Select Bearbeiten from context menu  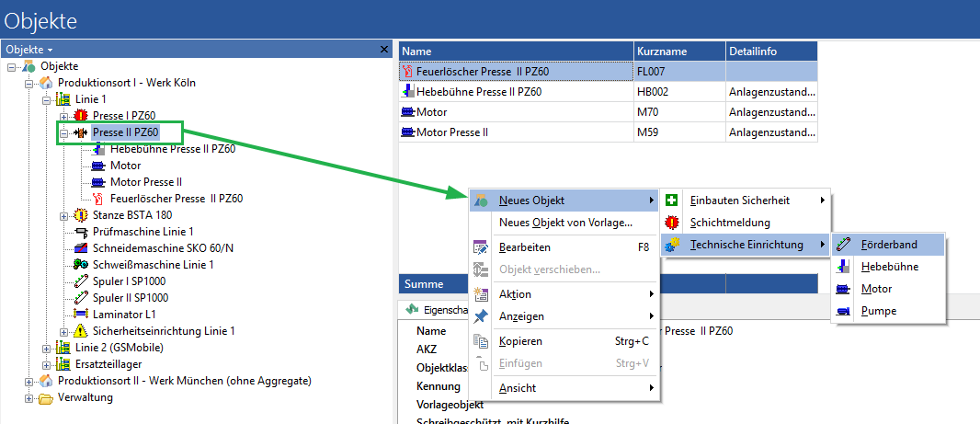564,247
